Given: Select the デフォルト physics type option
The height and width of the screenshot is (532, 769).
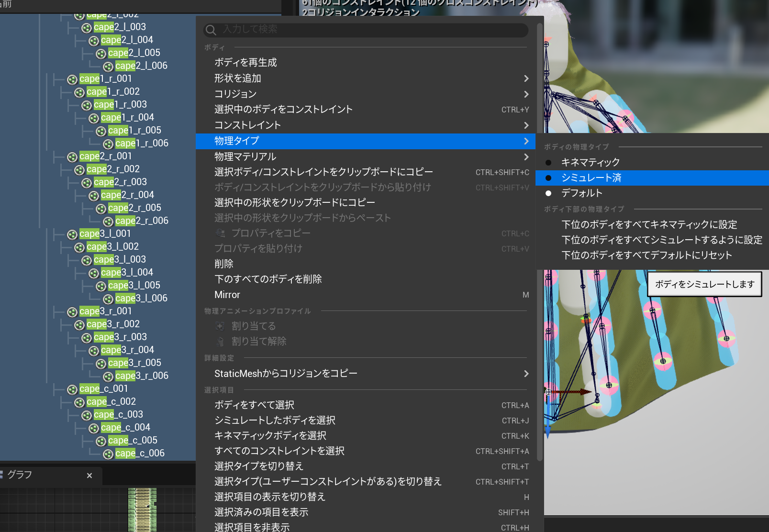Looking at the screenshot, I should pos(652,193).
